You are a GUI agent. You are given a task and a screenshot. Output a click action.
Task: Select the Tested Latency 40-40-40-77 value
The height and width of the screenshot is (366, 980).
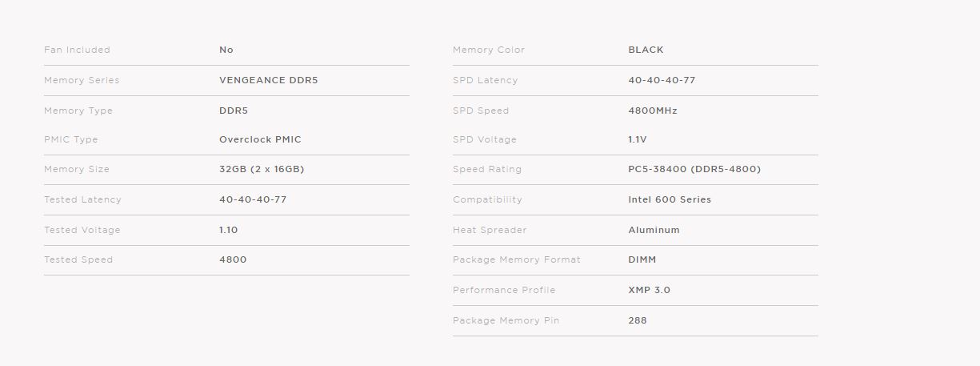click(253, 199)
